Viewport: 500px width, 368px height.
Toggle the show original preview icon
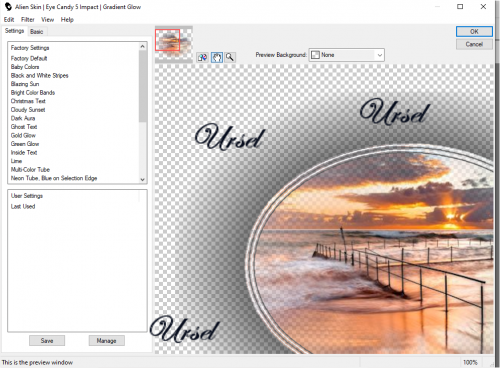[x=202, y=57]
